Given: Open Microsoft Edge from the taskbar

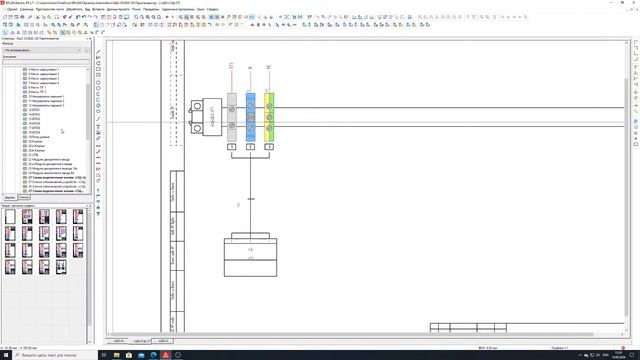Looking at the screenshot, I should [x=153, y=355].
